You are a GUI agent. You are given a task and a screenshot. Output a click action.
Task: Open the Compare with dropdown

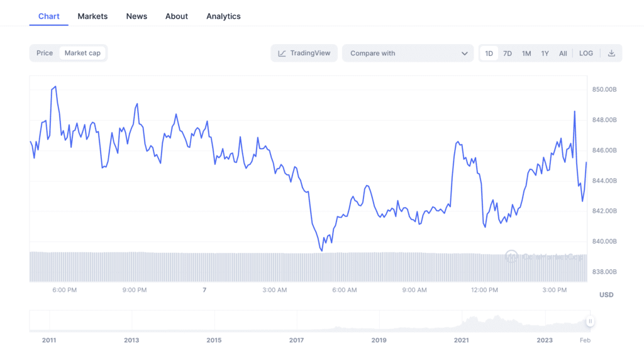(x=408, y=53)
